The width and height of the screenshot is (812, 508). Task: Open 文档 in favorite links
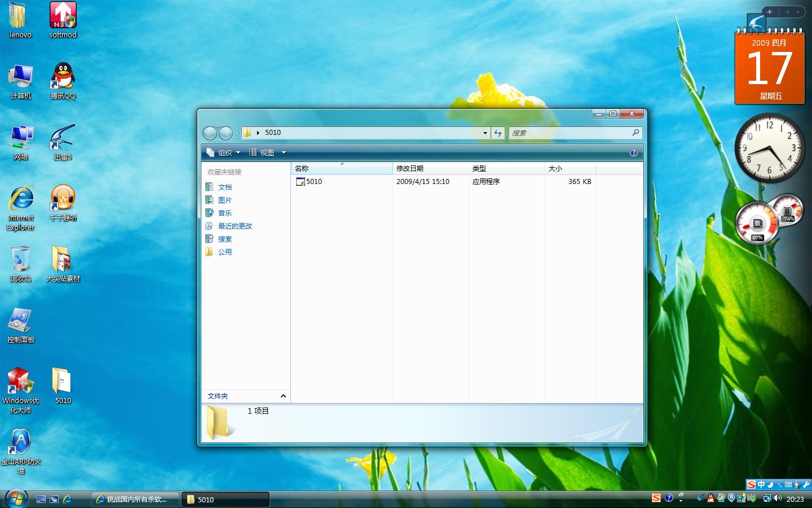click(225, 187)
